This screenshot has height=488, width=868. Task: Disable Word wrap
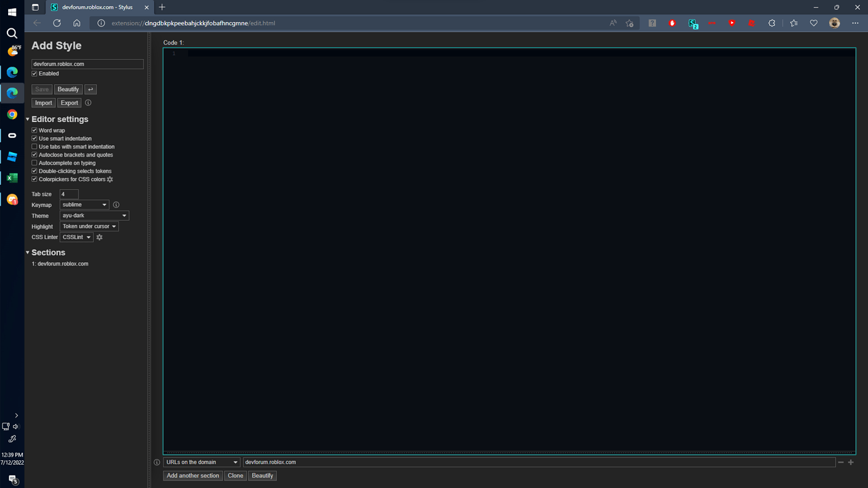point(34,130)
